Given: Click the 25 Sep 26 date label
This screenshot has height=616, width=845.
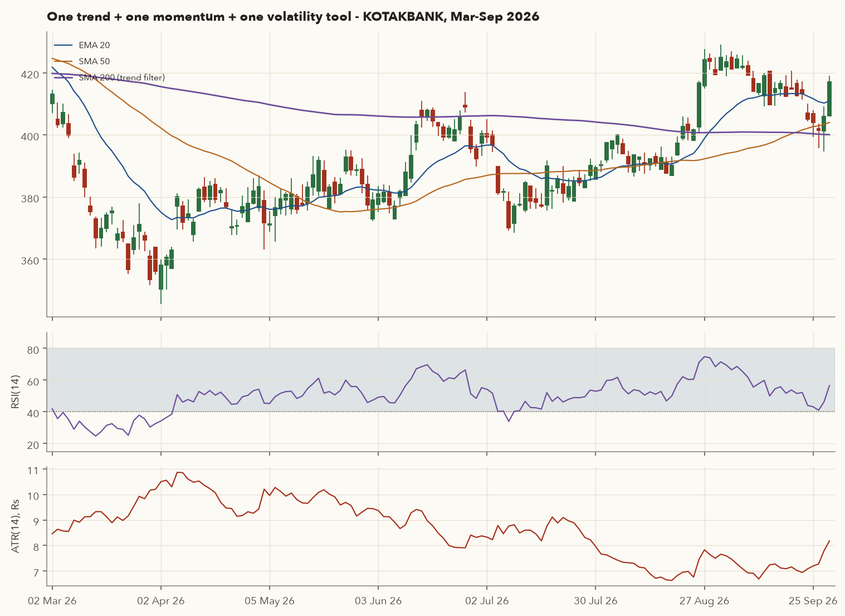Looking at the screenshot, I should click(x=813, y=601).
